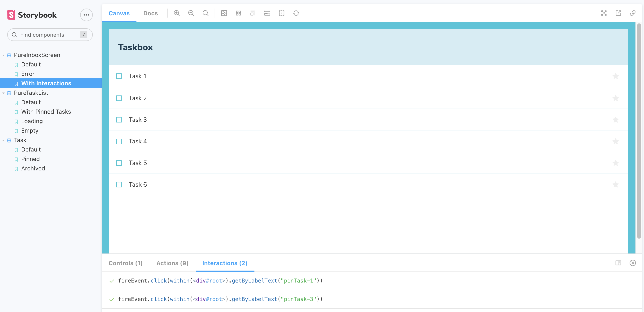Toggle the grid overlay icon
644x312 pixels.
238,13
